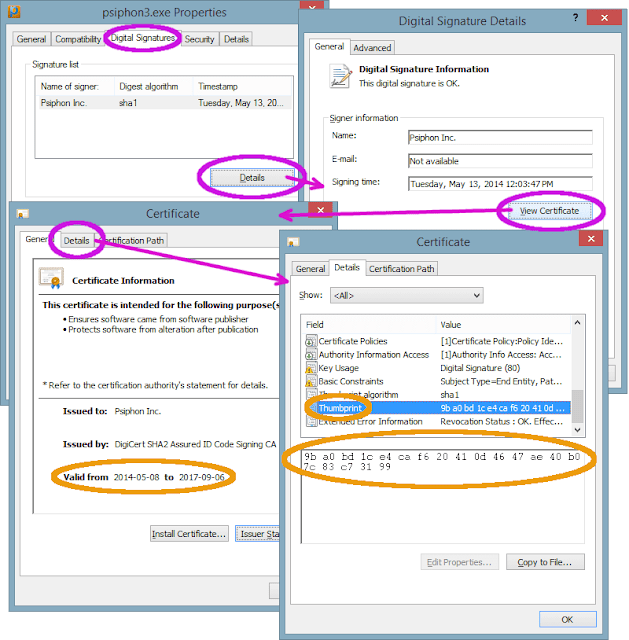This screenshot has width=629, height=640.
Task: Select the Certificate Policies row
Action: click(x=437, y=341)
